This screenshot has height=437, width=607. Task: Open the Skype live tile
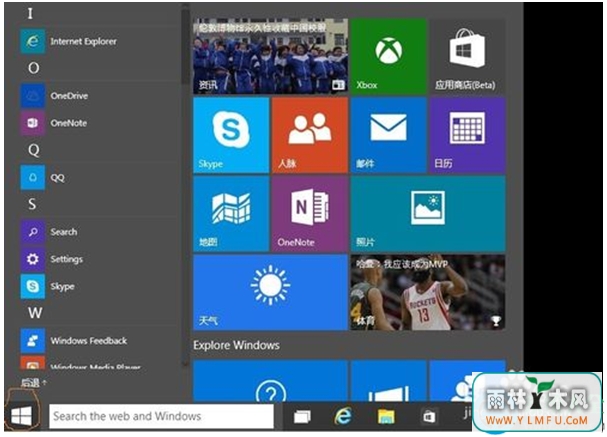pyautogui.click(x=231, y=135)
